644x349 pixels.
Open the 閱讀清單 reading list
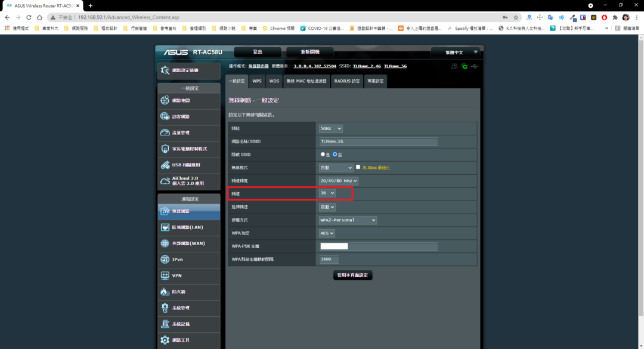(627, 29)
